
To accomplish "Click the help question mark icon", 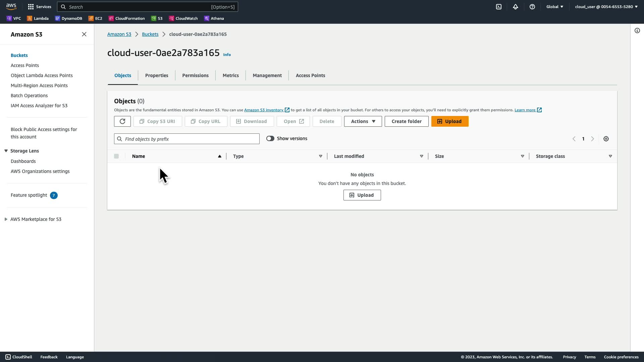I will click(532, 7).
